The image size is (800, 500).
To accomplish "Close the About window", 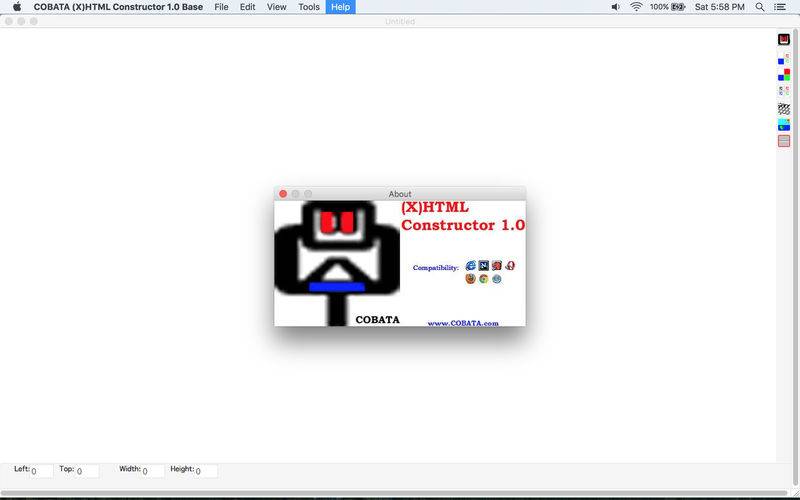I will pos(283,194).
